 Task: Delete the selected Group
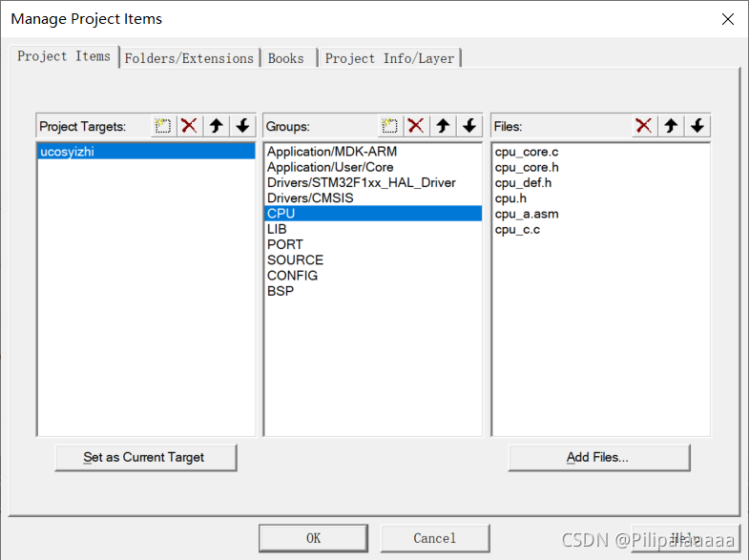coord(416,126)
